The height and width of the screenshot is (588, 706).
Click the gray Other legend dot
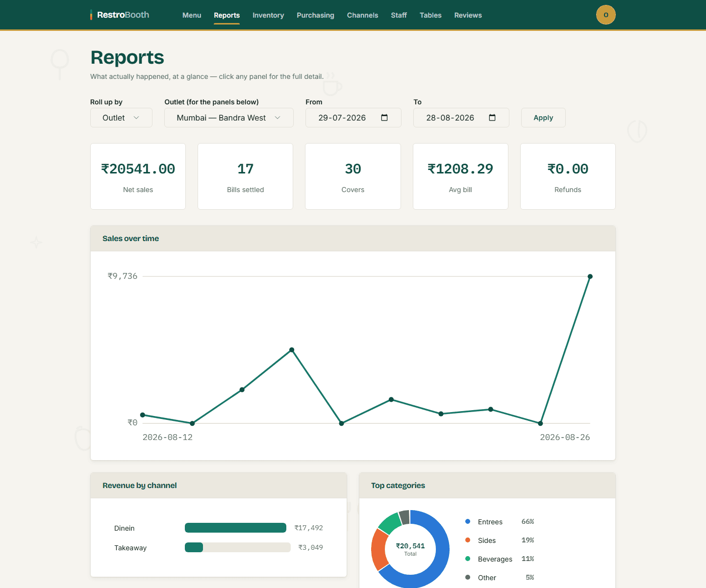[x=468, y=577]
